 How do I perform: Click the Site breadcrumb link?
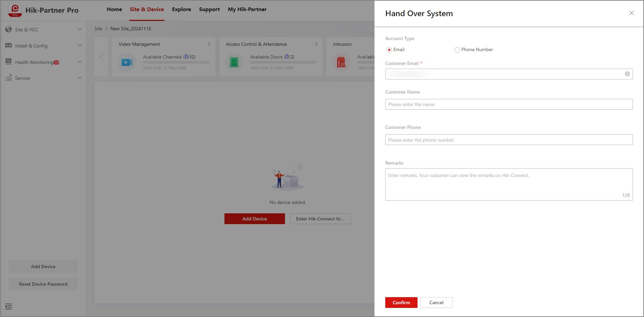pos(98,29)
